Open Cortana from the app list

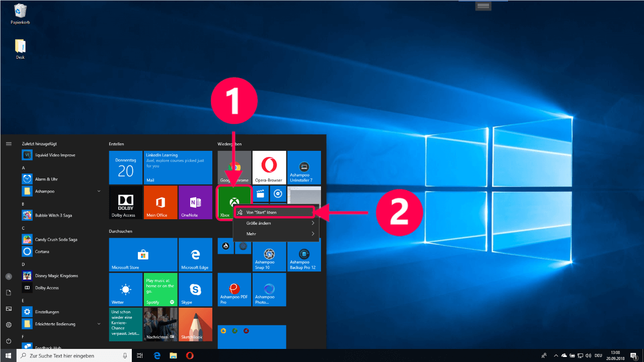coord(62,251)
